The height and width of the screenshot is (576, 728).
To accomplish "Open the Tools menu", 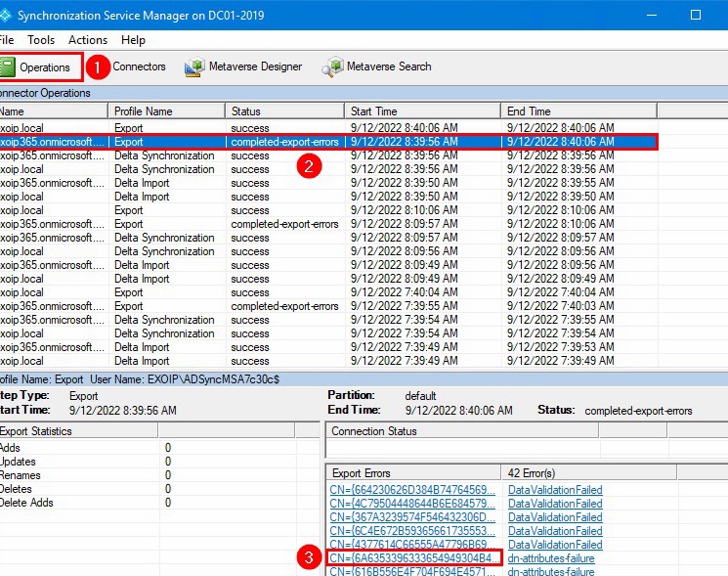I will click(41, 40).
